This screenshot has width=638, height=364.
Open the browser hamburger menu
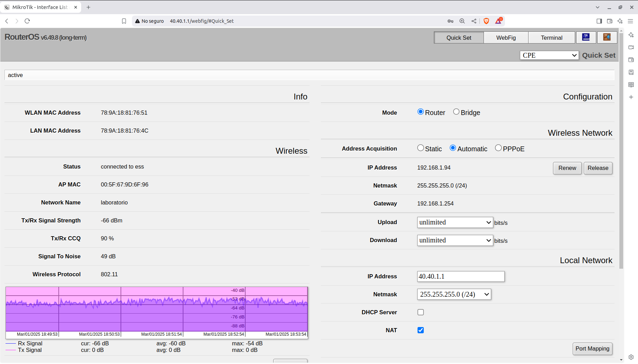coord(630,21)
